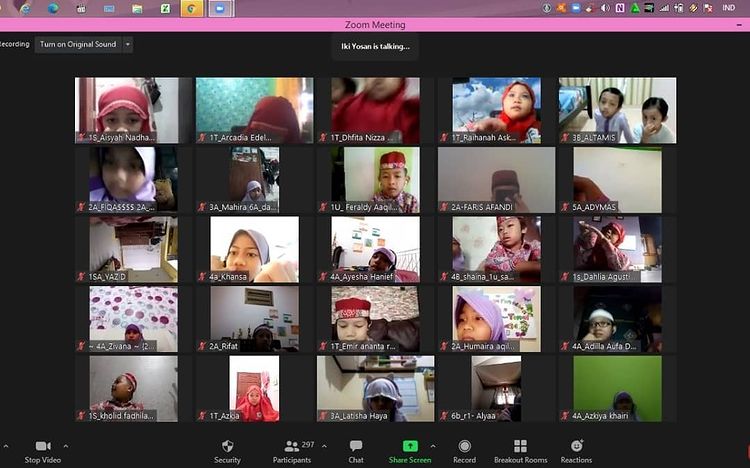Open the Security shield options

[227, 446]
